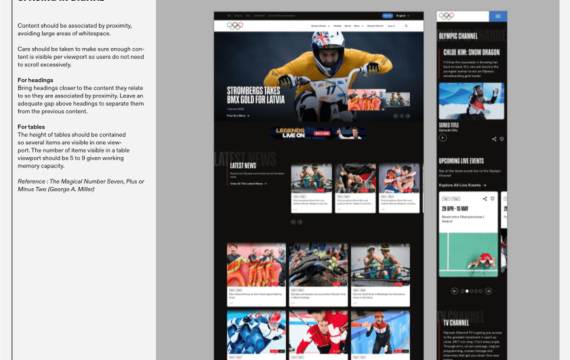This screenshot has width=570, height=360.
Task: Advance the hero banner to next slide
Action: pos(408,116)
